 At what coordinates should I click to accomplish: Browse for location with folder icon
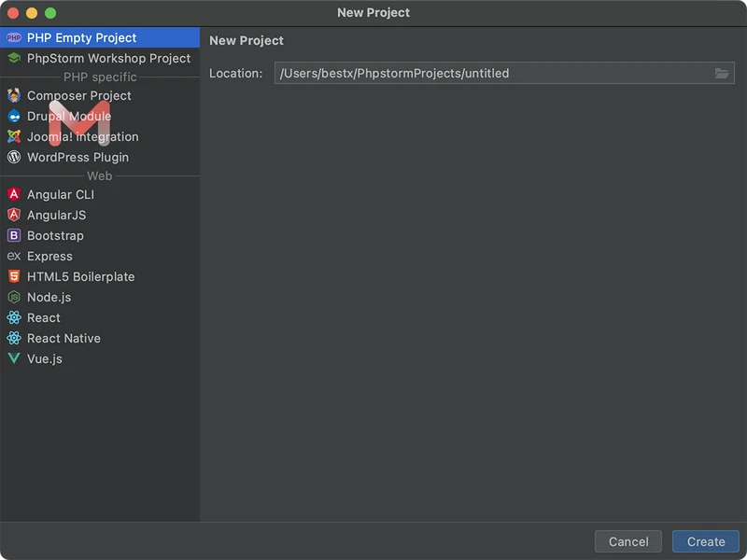coord(721,74)
